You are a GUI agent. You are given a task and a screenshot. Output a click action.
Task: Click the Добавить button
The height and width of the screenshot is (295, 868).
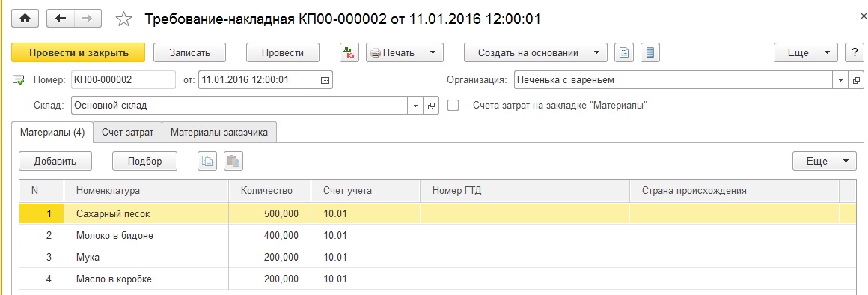tap(55, 162)
